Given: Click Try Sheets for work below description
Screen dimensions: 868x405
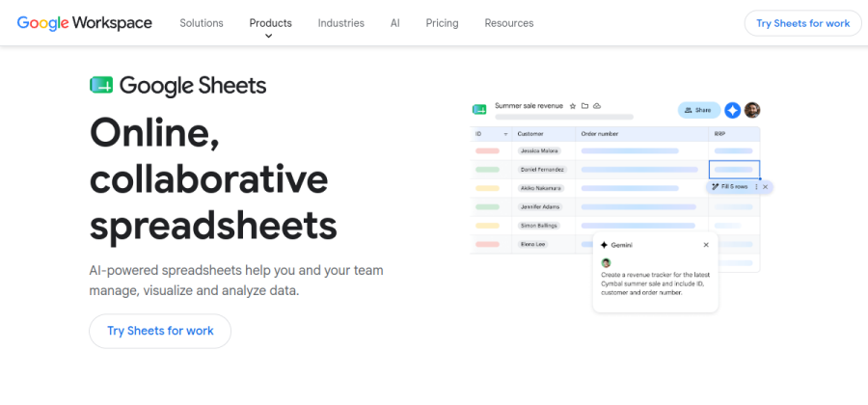Looking at the screenshot, I should 160,331.
